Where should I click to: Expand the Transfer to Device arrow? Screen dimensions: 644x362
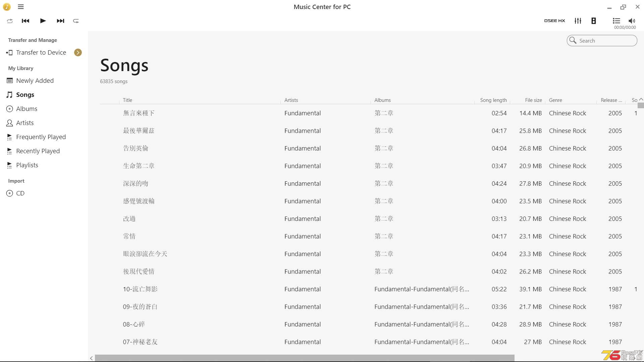click(x=78, y=53)
